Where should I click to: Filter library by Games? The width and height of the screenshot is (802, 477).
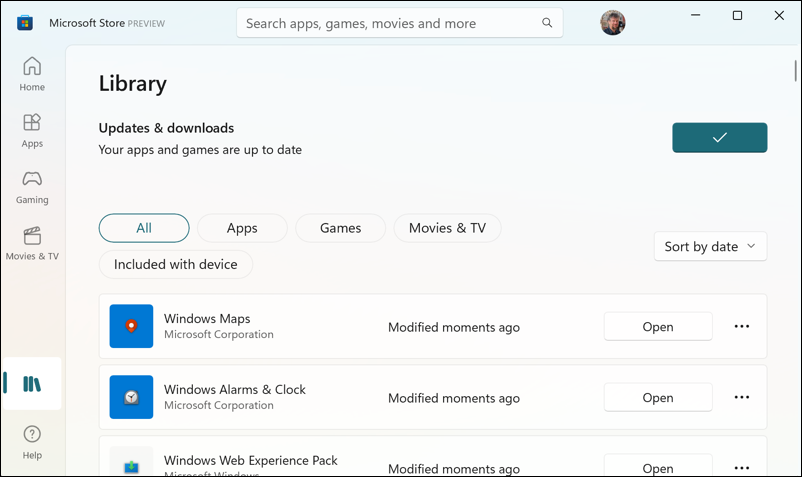click(340, 228)
